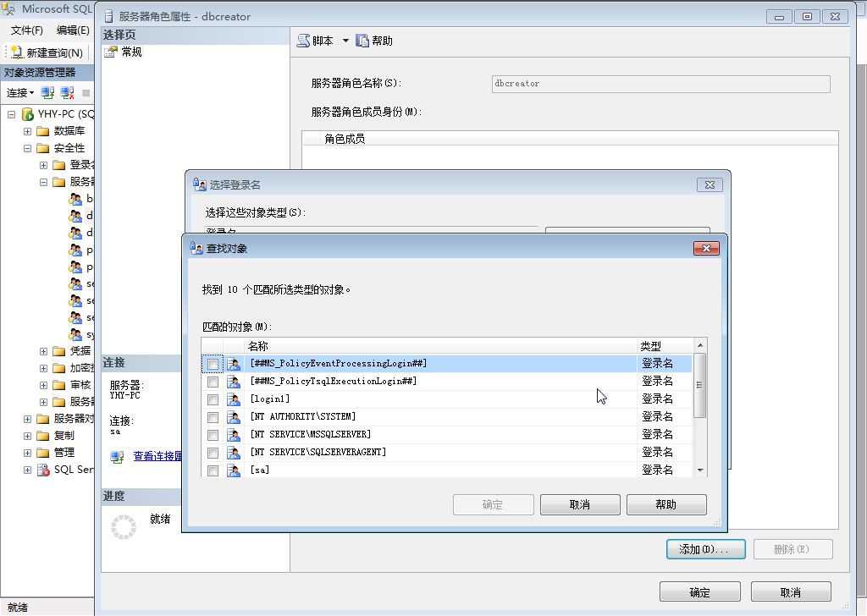Click the Help (帮助) toolbar icon
Image resolution: width=867 pixels, height=616 pixels.
(362, 41)
